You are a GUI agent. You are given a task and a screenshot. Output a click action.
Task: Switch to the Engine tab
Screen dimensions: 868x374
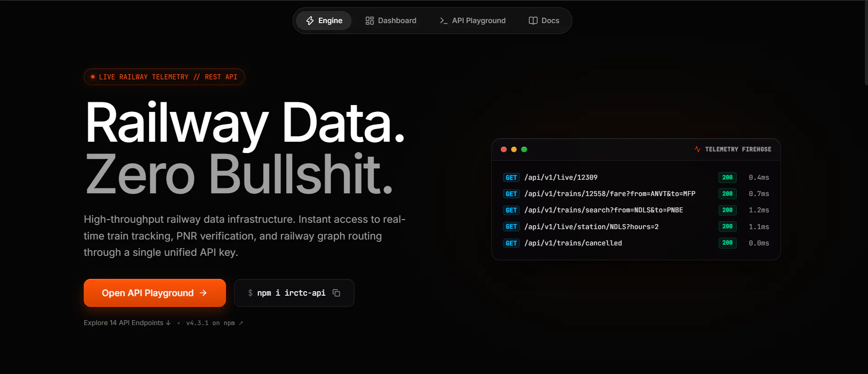pos(324,21)
